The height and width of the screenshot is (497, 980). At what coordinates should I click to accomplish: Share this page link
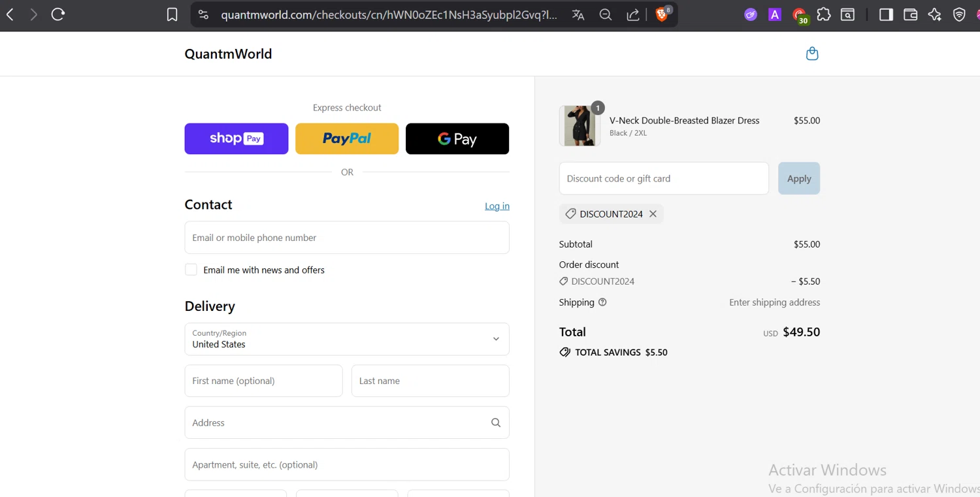[x=633, y=14]
